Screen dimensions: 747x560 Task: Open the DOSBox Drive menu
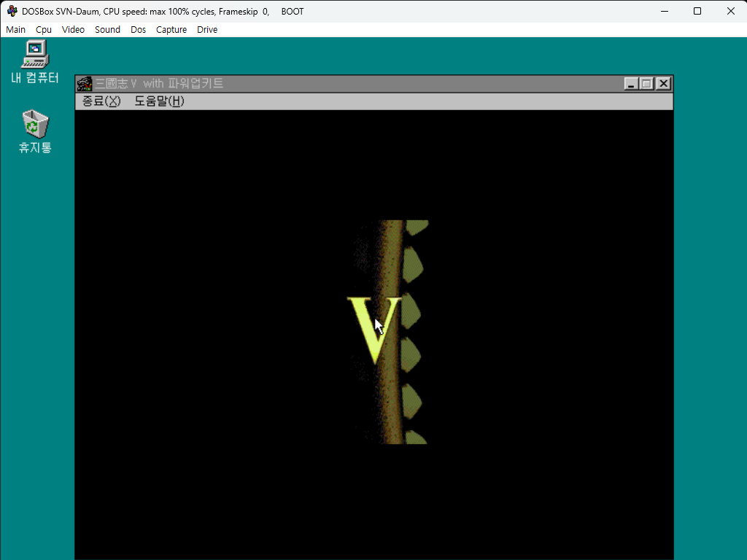[x=207, y=29]
